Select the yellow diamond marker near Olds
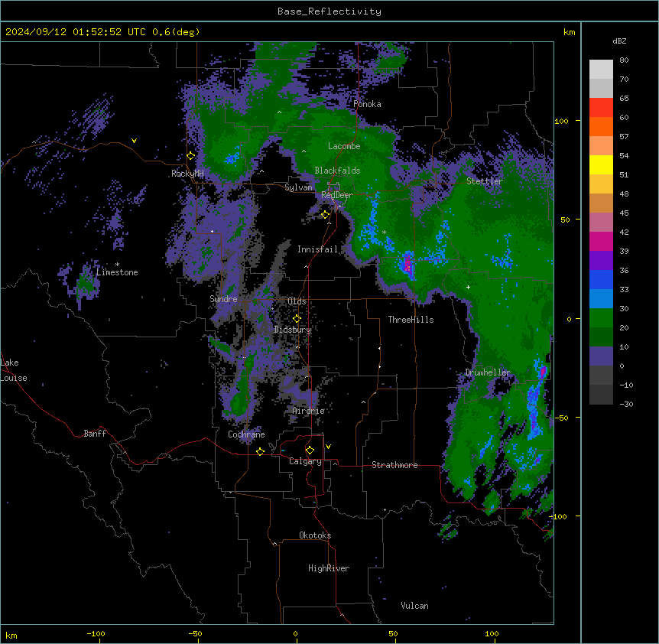This screenshot has height=644, width=659. pyautogui.click(x=297, y=319)
